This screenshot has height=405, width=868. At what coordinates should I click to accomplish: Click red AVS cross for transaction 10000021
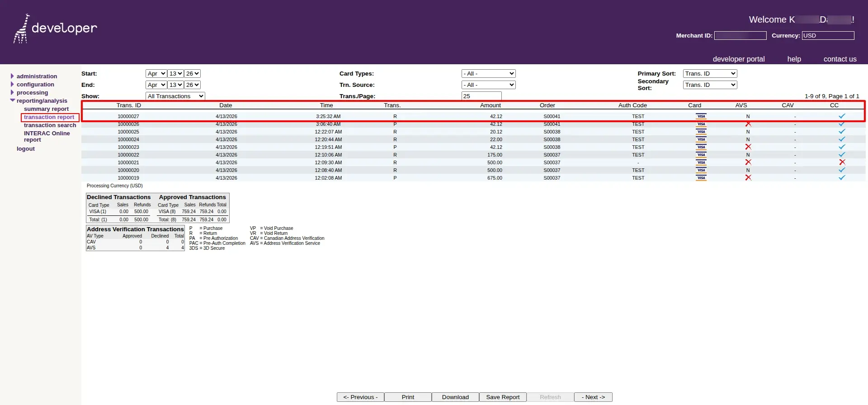pos(748,162)
